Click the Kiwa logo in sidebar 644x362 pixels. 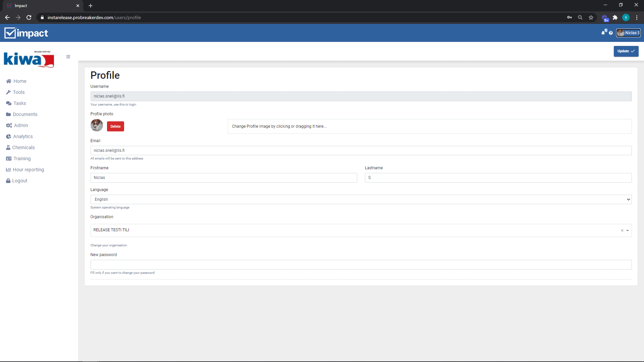coord(29,59)
